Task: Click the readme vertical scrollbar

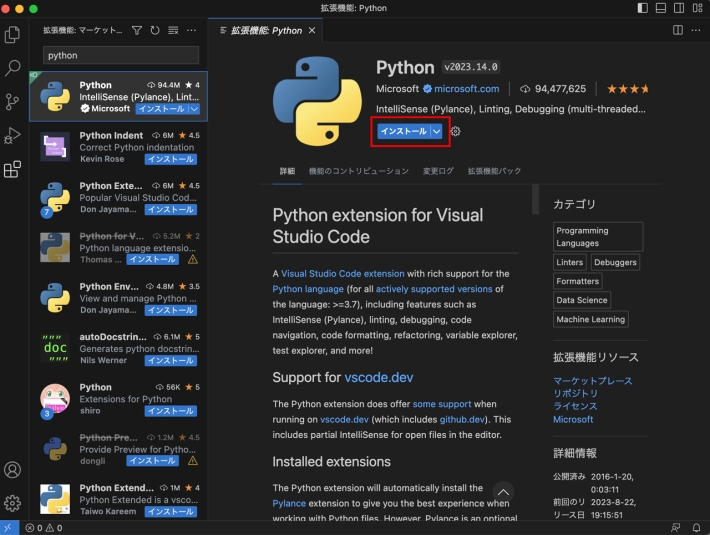Action: pyautogui.click(x=535, y=199)
